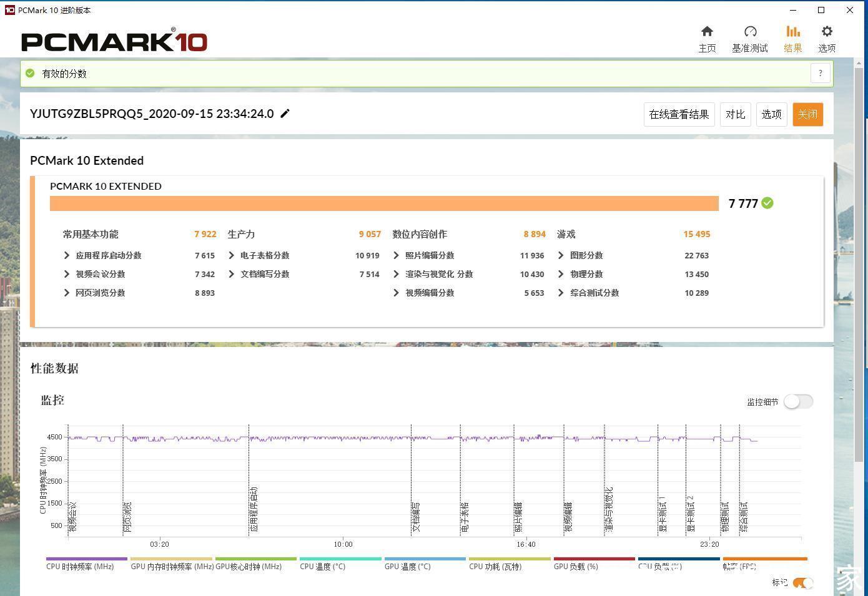868x596 pixels.
Task: Click the 视频会议 marker in the chart
Action: (x=72, y=517)
